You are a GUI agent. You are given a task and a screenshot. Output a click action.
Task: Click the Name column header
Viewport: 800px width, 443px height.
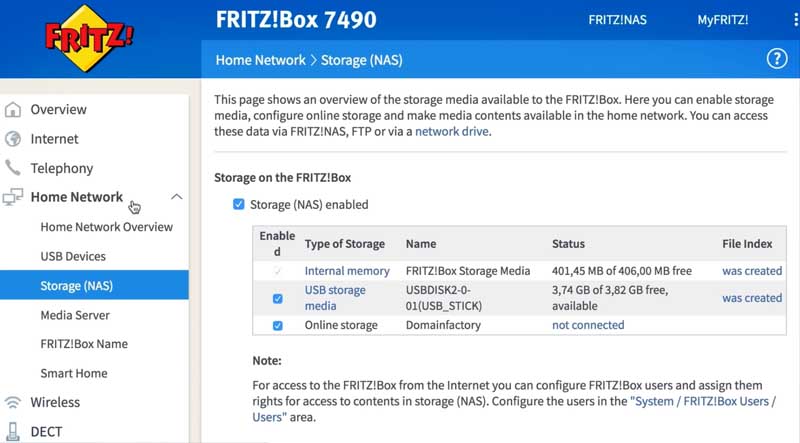[421, 244]
